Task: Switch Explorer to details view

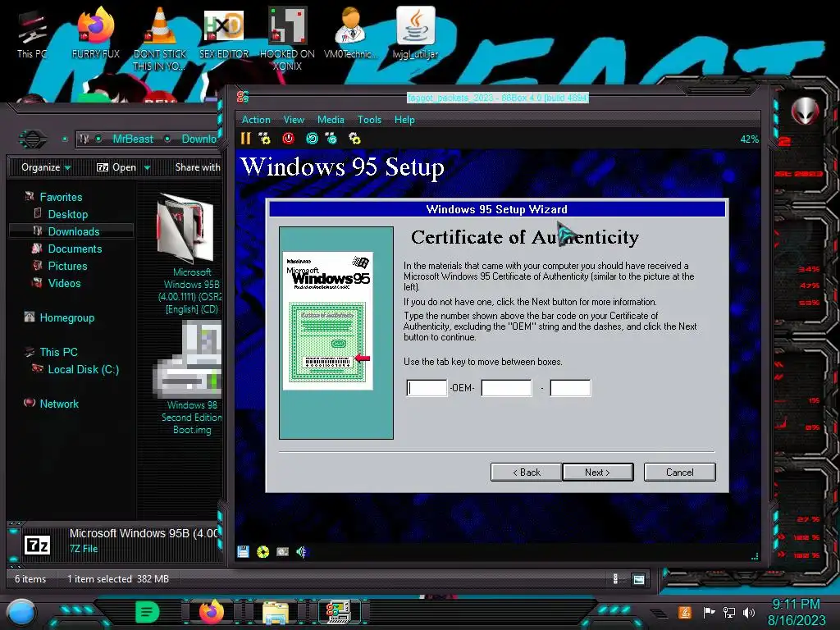Action: (615, 579)
